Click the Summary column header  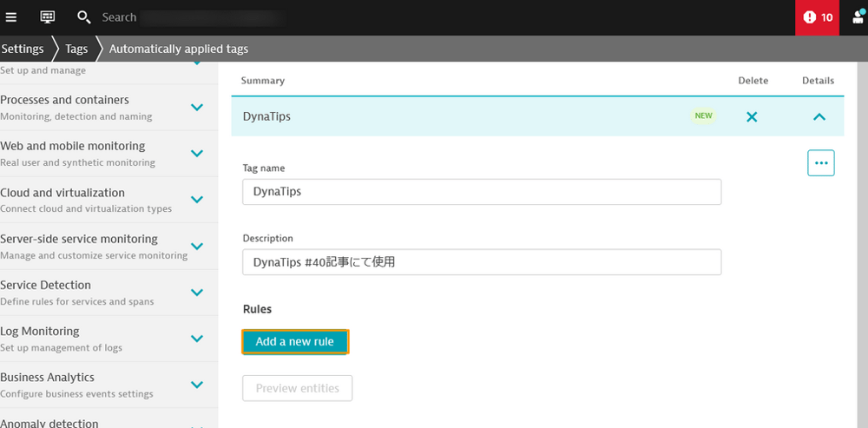click(x=262, y=81)
